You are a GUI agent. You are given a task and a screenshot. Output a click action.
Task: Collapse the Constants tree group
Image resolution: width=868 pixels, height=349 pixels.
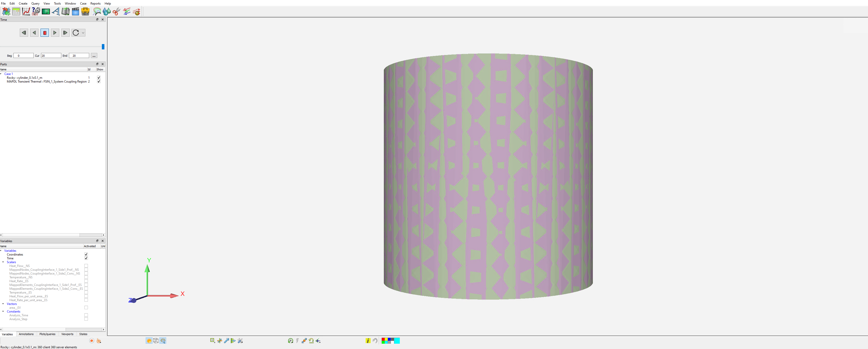pos(3,312)
